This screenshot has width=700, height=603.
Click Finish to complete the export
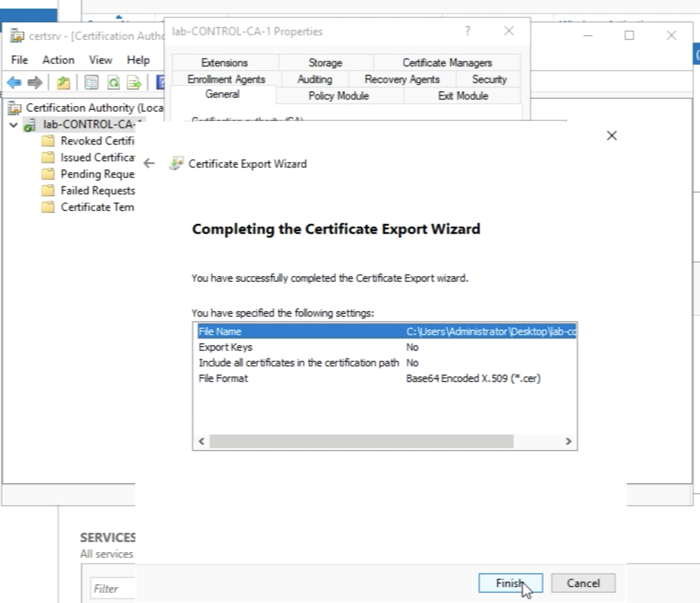tap(510, 583)
